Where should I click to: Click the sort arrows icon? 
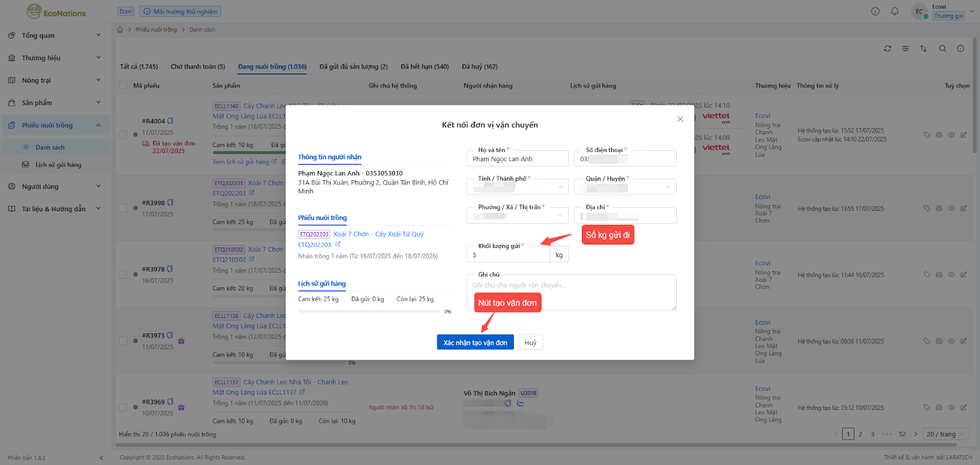point(923,48)
